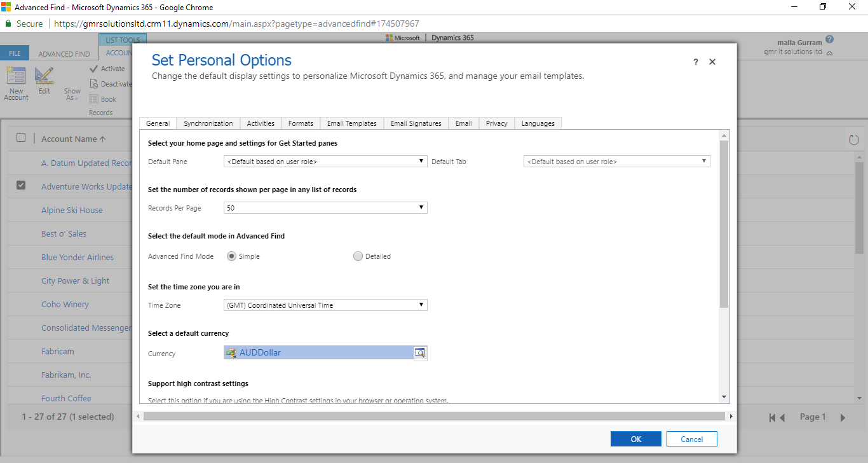Switch to Email Signatures tab

click(x=416, y=123)
